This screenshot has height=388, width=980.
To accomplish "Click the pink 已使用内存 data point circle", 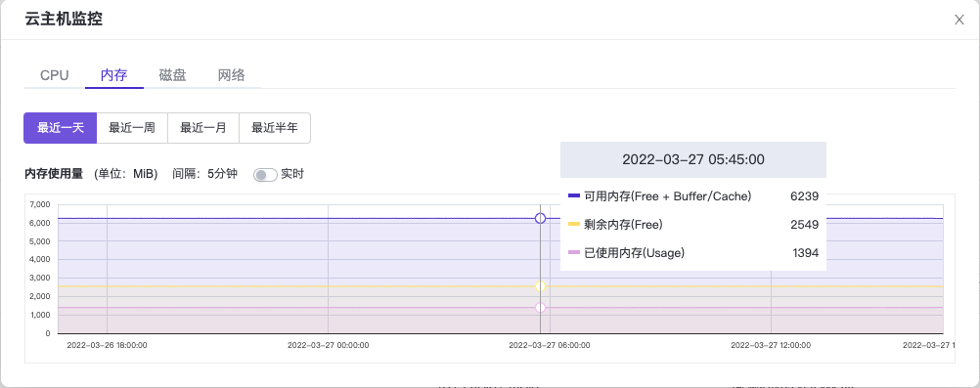I will point(541,308).
